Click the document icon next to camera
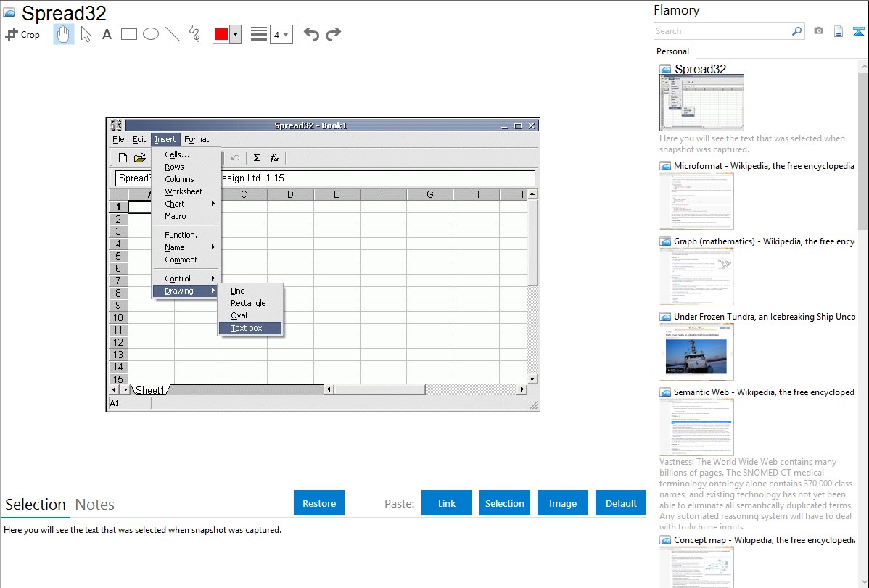The image size is (869, 588). point(839,31)
